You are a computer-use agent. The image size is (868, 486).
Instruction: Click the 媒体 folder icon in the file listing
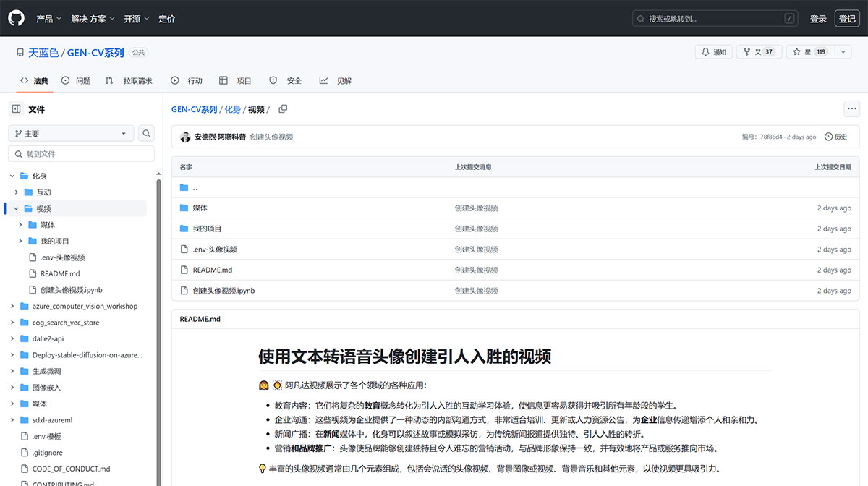[x=184, y=208]
